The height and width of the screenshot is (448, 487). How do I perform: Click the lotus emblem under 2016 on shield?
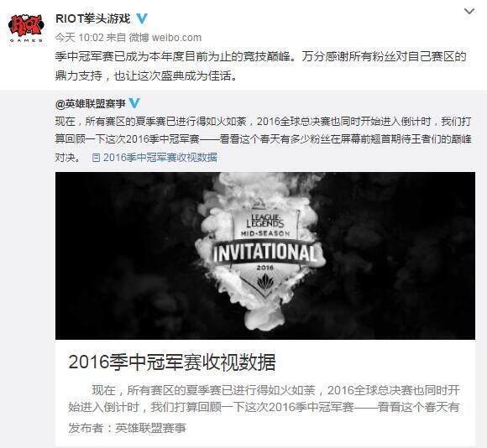[x=265, y=284]
